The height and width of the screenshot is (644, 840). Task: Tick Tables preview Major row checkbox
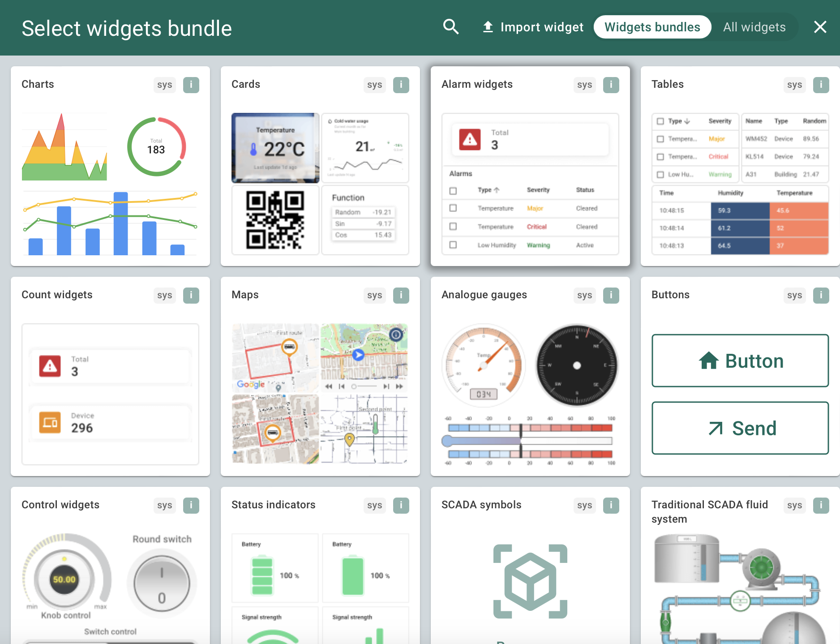click(660, 139)
